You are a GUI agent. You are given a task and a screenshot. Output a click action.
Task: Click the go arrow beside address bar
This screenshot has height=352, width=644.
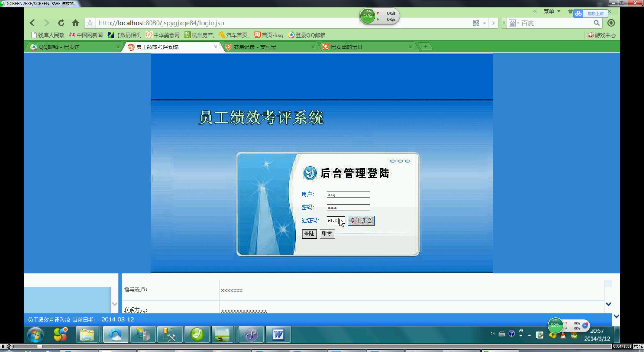coord(493,23)
